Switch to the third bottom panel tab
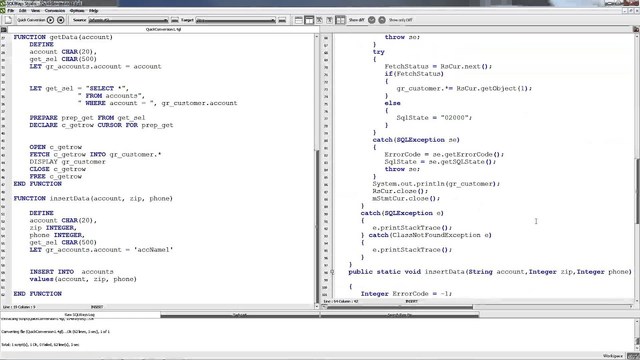Image resolution: width=640 pixels, height=360 pixels. point(399,315)
